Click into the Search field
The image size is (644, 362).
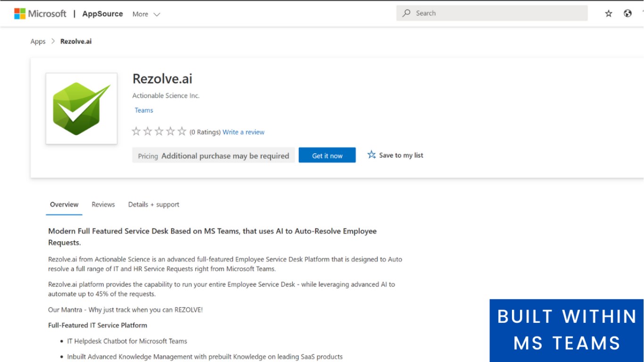pyautogui.click(x=492, y=13)
